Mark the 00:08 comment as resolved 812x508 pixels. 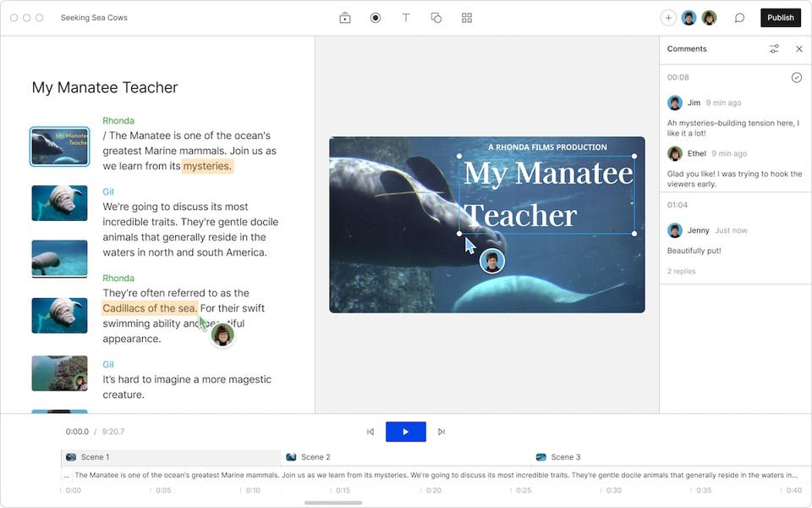click(x=797, y=76)
